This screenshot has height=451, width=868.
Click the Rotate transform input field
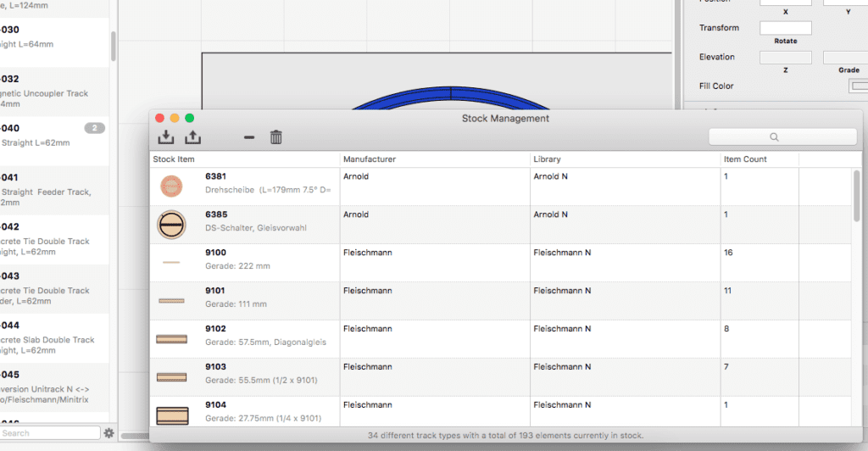click(x=785, y=28)
